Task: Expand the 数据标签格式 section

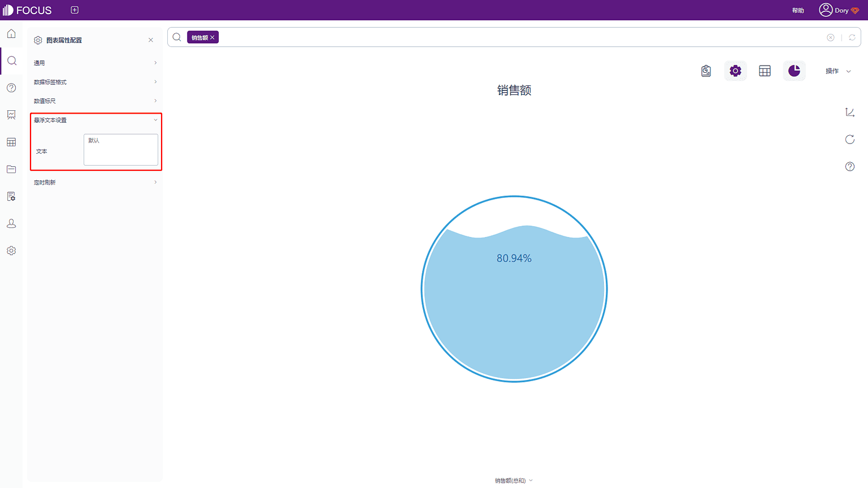Action: point(95,82)
